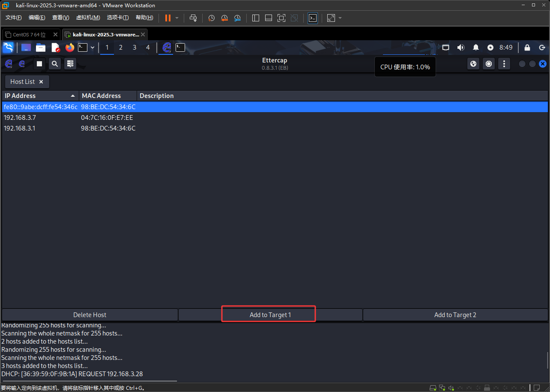This screenshot has width=550, height=392.
Task: Open the 编辑(E) menu
Action: point(37,18)
